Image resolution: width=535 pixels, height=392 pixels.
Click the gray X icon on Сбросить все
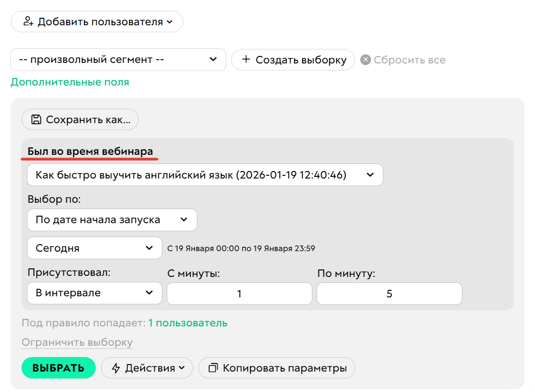365,60
